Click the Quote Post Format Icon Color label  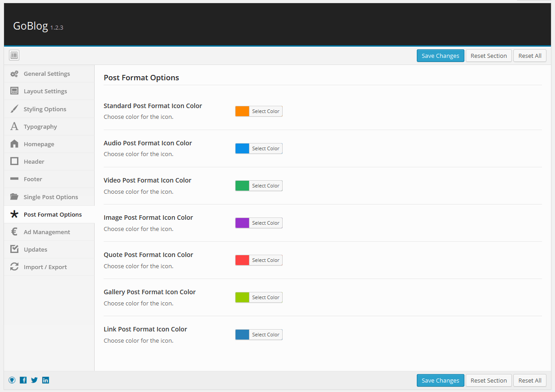(x=149, y=255)
